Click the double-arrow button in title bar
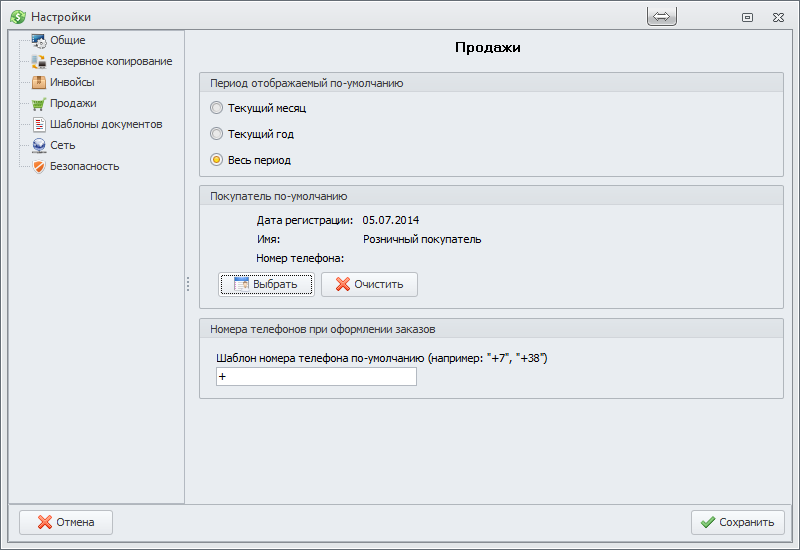 tap(663, 17)
